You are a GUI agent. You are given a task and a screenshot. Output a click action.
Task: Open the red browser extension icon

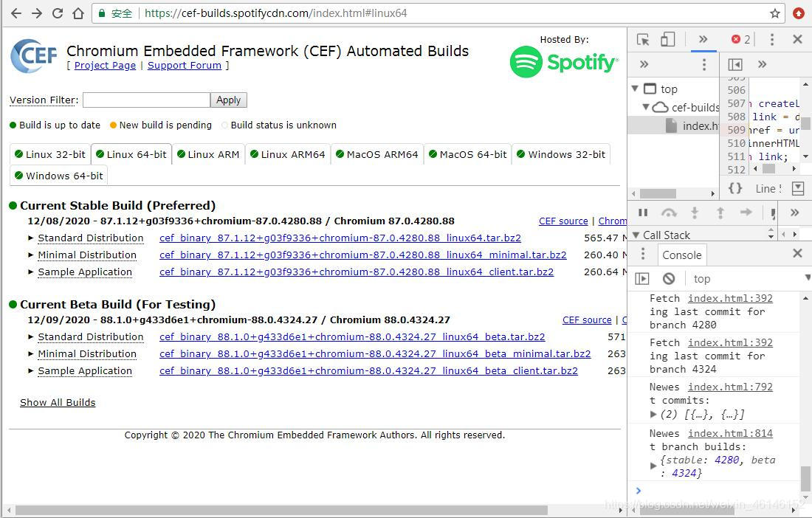point(799,13)
